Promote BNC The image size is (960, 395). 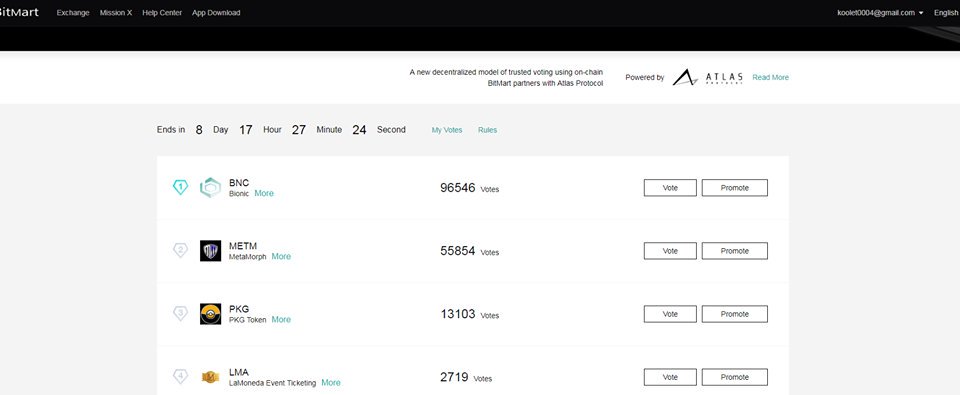pos(735,188)
